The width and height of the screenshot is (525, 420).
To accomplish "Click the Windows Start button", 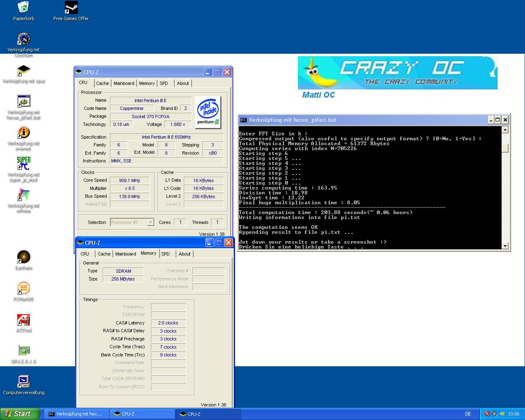I will pyautogui.click(x=20, y=414).
